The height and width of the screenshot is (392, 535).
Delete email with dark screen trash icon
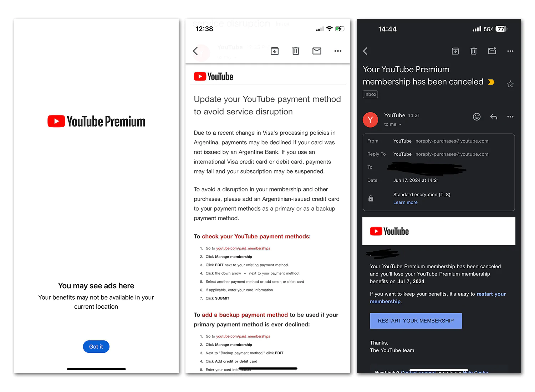click(474, 51)
